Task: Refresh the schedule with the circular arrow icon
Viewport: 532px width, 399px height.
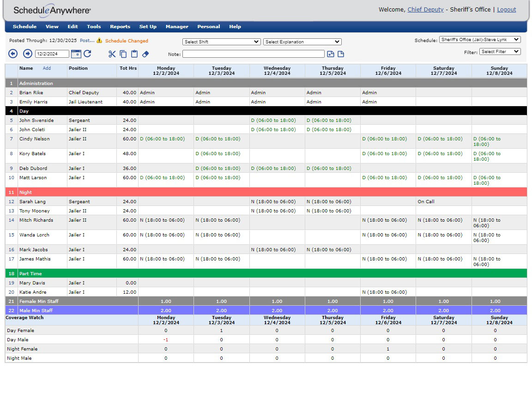Action: click(x=88, y=54)
